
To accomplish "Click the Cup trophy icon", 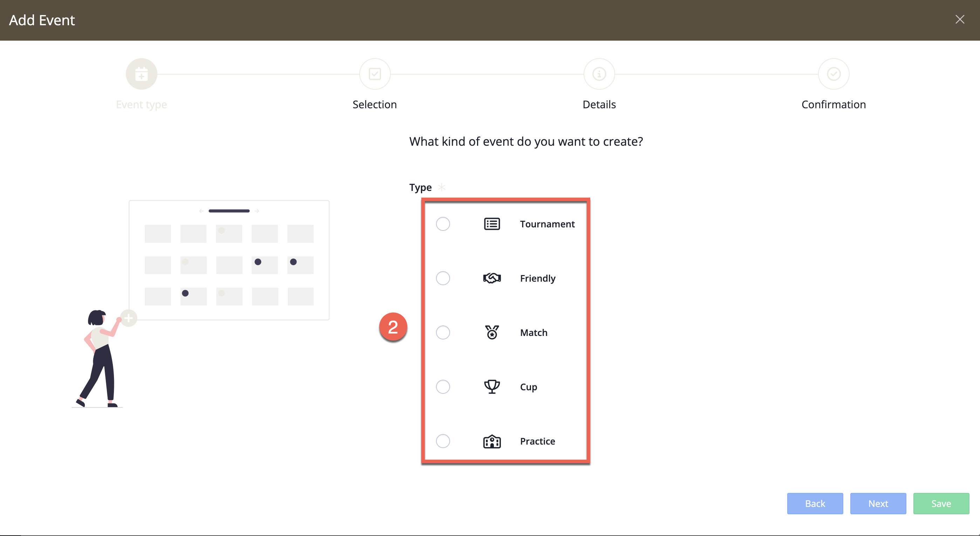I will coord(492,387).
